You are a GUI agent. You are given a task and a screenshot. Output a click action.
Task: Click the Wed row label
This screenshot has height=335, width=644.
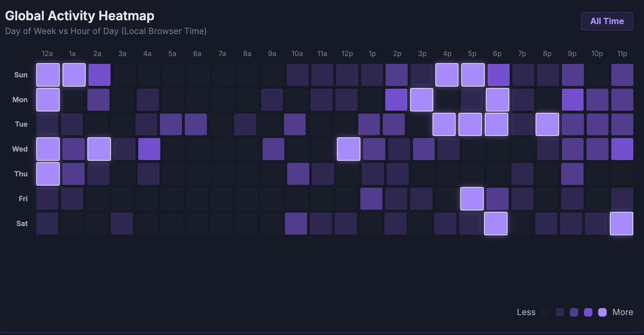[20, 149]
